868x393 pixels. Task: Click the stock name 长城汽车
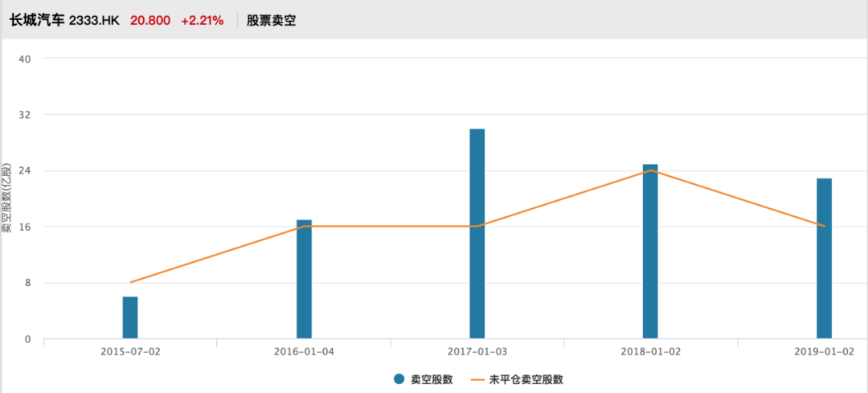point(36,21)
